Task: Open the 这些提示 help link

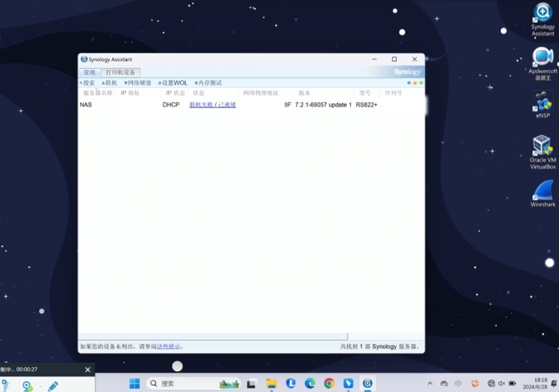Action: point(168,346)
